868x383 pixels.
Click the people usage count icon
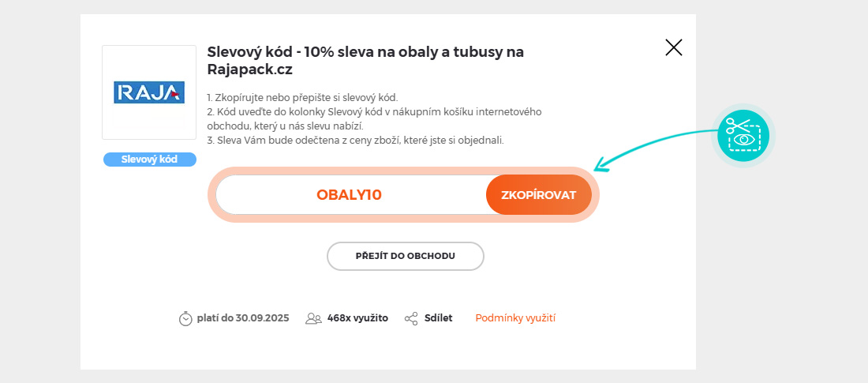313,318
